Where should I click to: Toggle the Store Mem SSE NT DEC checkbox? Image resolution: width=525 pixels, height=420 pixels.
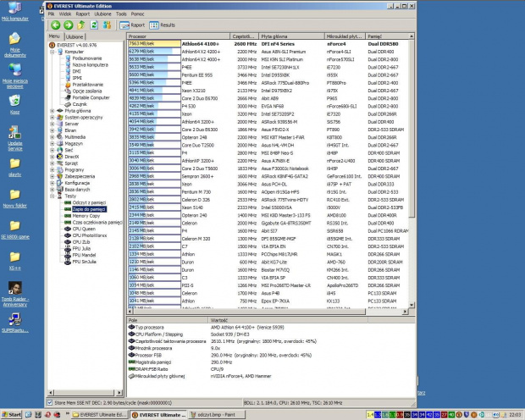pyautogui.click(x=50, y=402)
